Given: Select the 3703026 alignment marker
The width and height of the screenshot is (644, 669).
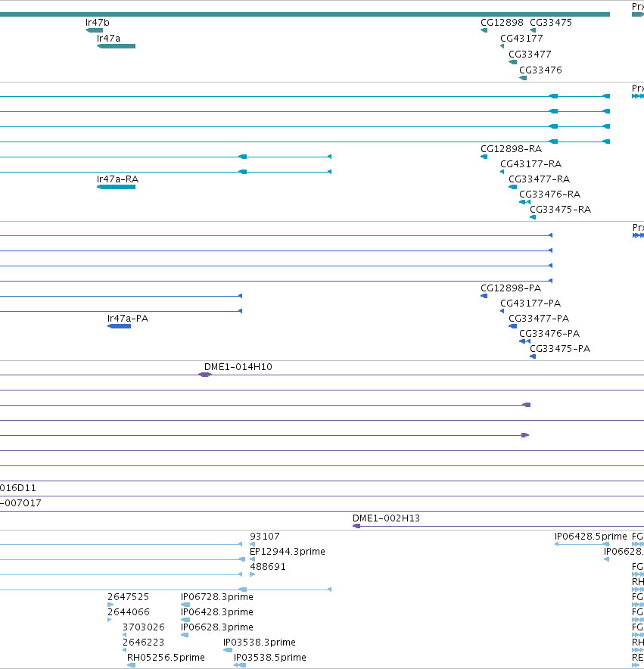Looking at the screenshot, I should (125, 635).
